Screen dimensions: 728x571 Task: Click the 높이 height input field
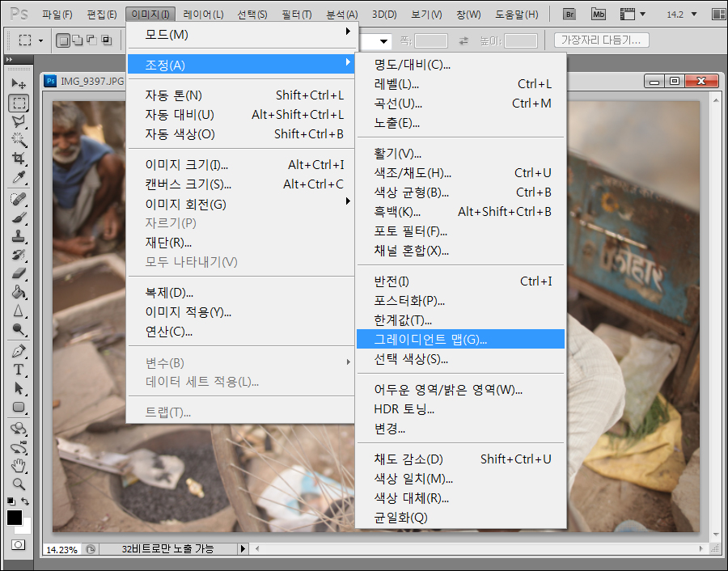tap(520, 41)
